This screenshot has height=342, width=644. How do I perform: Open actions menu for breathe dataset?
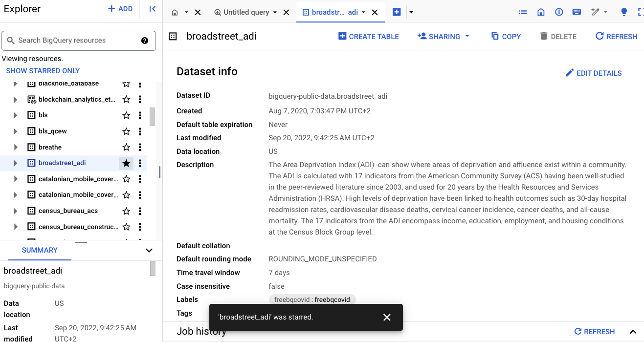click(140, 147)
